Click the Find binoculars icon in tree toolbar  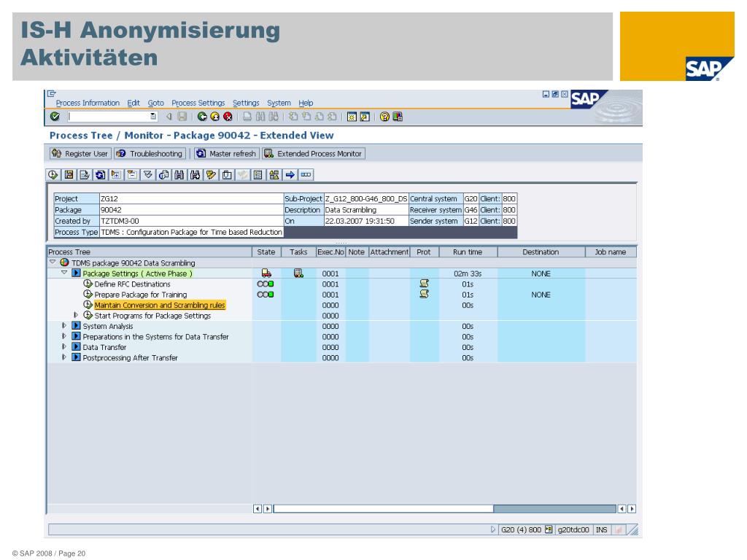click(x=179, y=175)
